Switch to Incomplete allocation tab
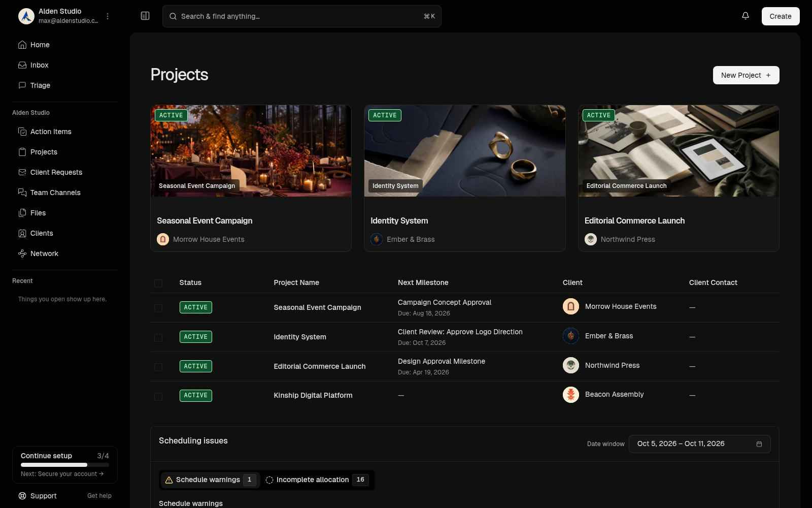812x508 pixels. [317, 480]
